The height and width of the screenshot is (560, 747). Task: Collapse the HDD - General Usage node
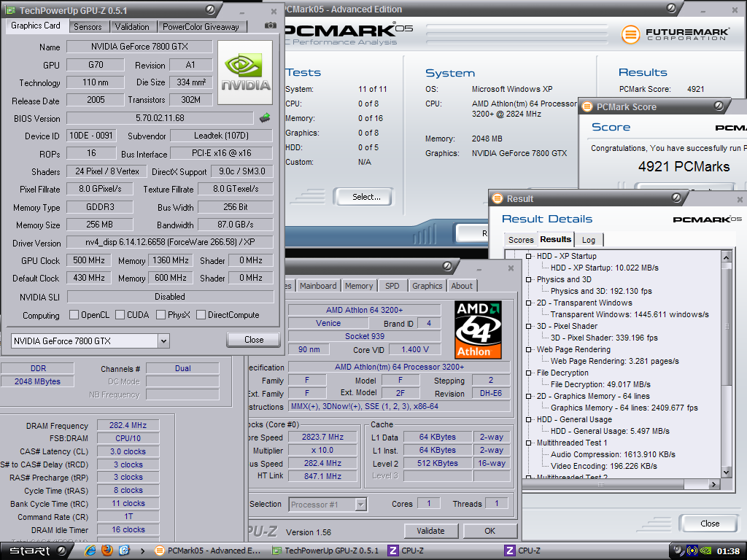tap(528, 419)
